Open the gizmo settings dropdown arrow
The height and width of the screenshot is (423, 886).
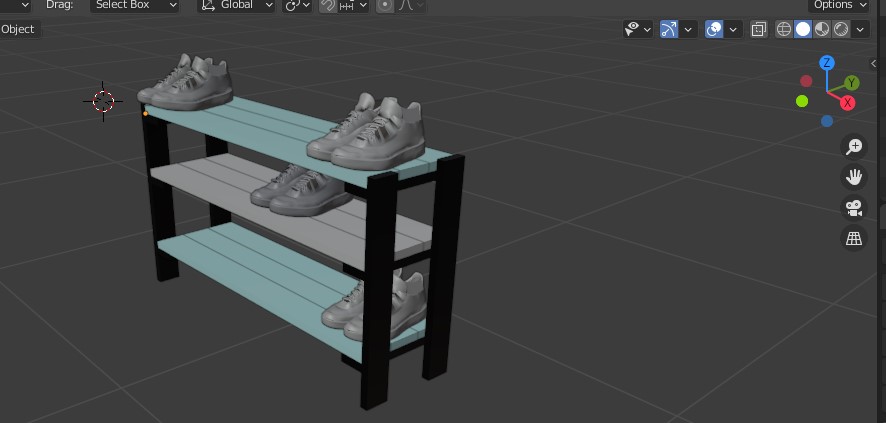pos(688,29)
